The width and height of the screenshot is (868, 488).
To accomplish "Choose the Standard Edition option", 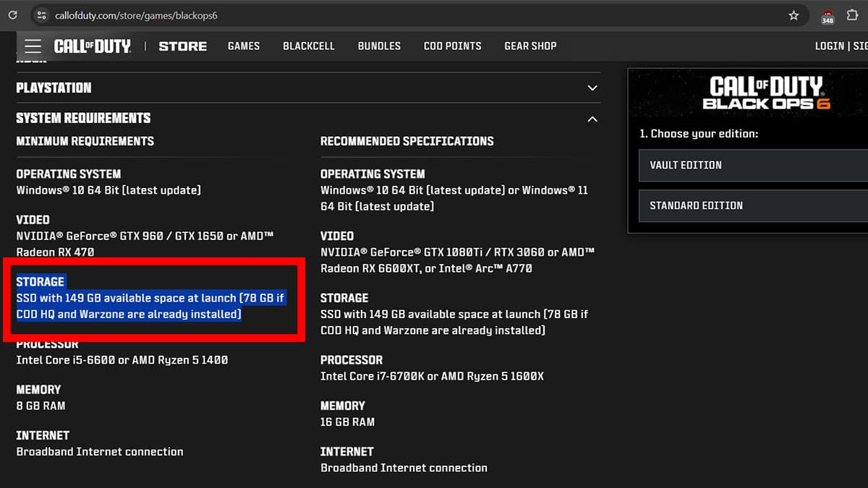I will pos(752,205).
